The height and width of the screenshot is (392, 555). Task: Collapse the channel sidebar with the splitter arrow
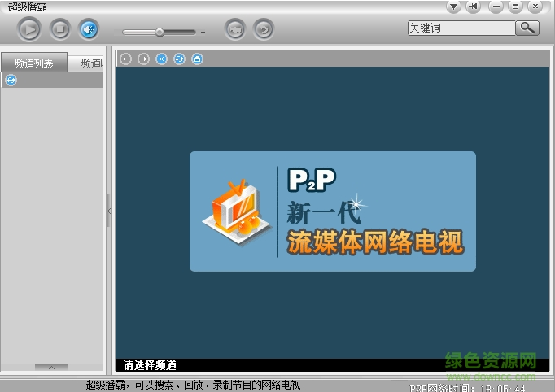click(109, 211)
